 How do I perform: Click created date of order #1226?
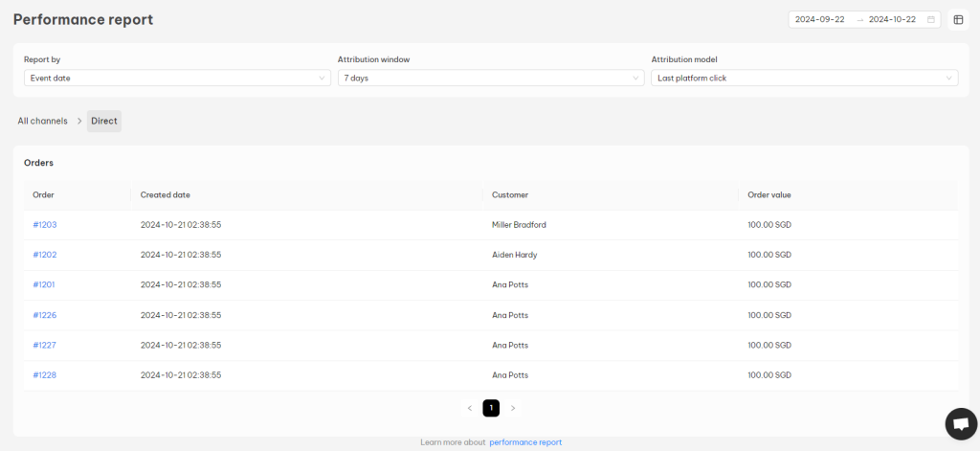pyautogui.click(x=181, y=315)
